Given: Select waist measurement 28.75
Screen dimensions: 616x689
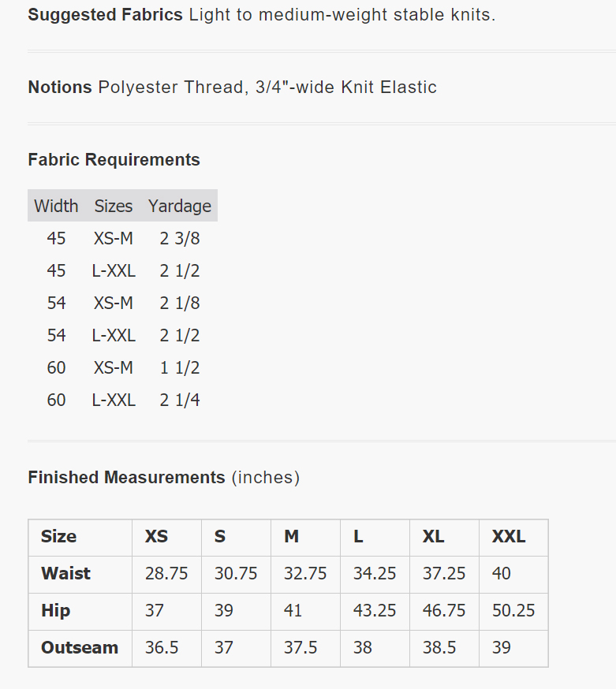Looking at the screenshot, I should pos(166,574).
